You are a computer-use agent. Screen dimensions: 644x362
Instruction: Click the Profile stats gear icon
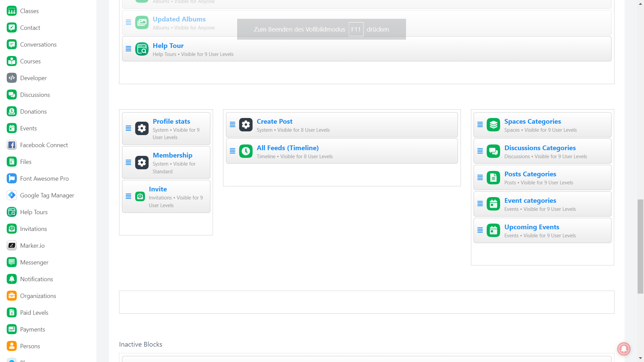142,128
